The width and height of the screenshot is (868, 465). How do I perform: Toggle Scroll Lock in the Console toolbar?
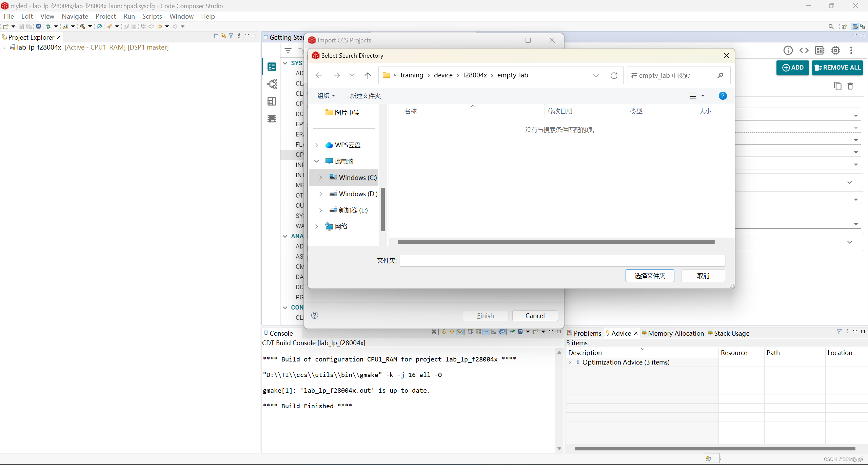[x=478, y=332]
